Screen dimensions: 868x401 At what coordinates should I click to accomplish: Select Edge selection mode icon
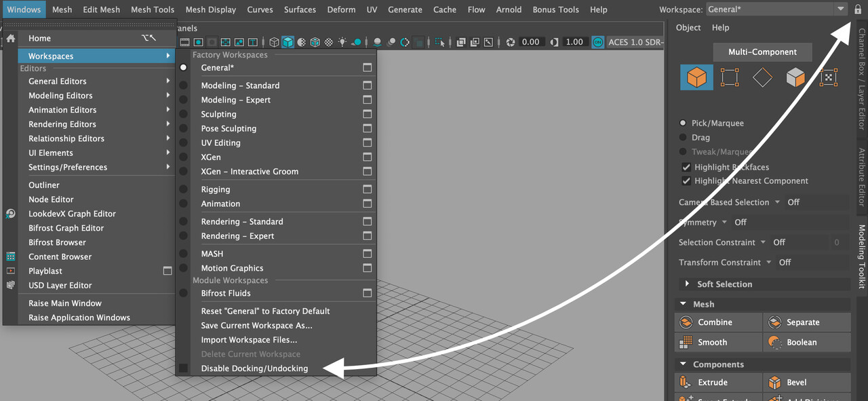pos(763,77)
